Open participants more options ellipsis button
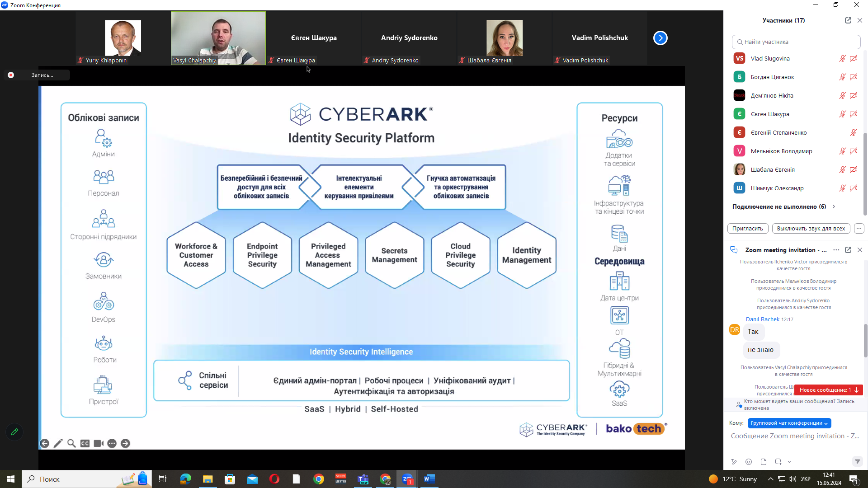 click(x=859, y=228)
